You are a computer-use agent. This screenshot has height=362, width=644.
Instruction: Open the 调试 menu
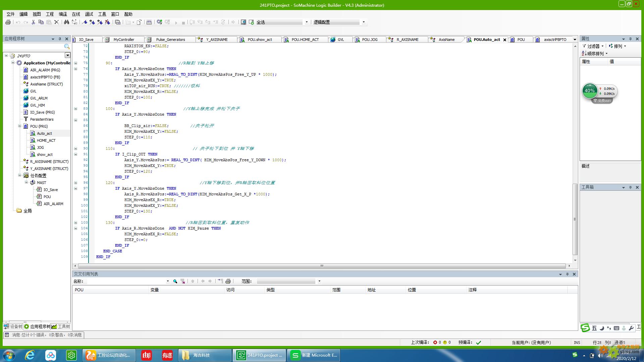(x=89, y=14)
